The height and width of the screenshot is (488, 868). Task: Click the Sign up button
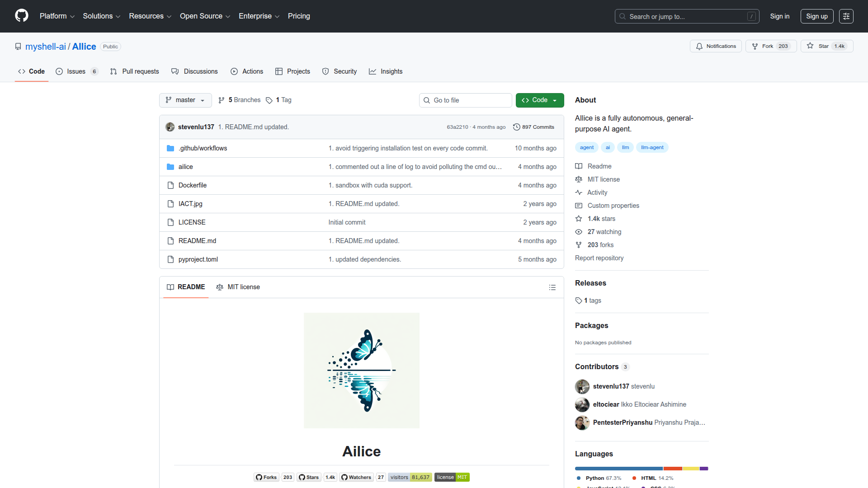click(816, 16)
